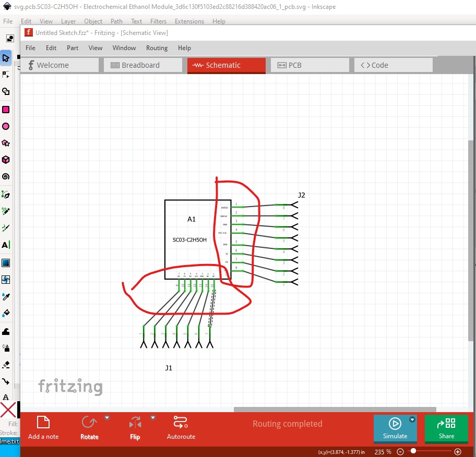Select the Inkscape Connector tool
This screenshot has width=476, height=457.
tap(6, 381)
